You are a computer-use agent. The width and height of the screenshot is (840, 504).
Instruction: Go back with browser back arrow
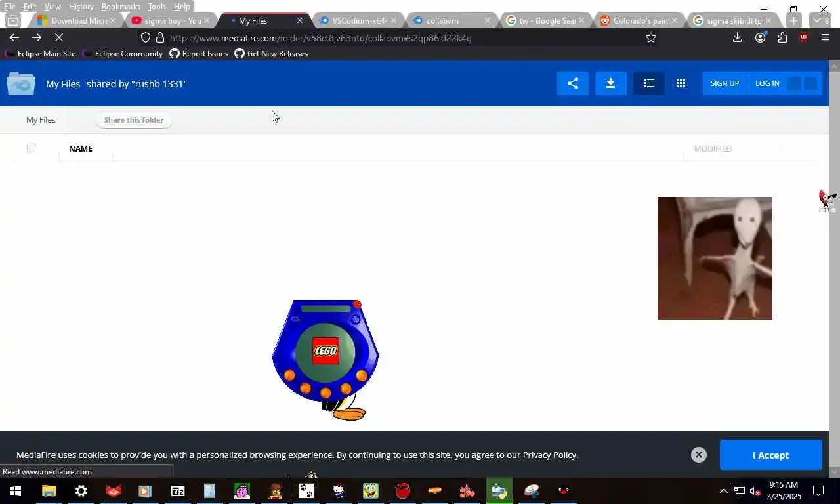(14, 38)
